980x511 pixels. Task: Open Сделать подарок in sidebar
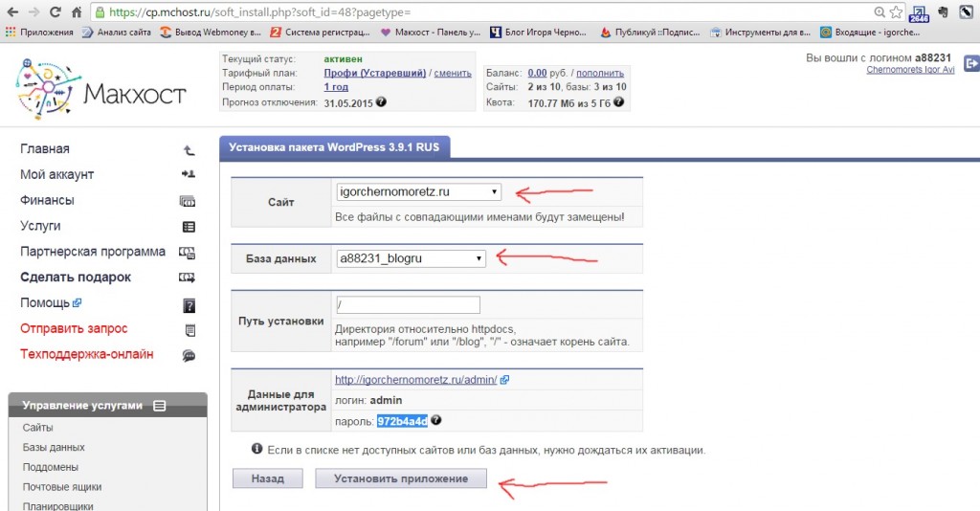(76, 277)
